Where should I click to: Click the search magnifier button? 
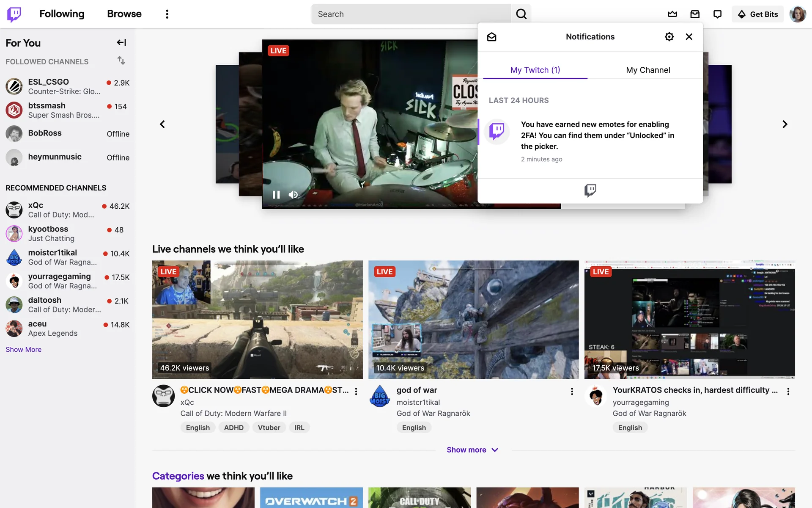click(x=521, y=14)
